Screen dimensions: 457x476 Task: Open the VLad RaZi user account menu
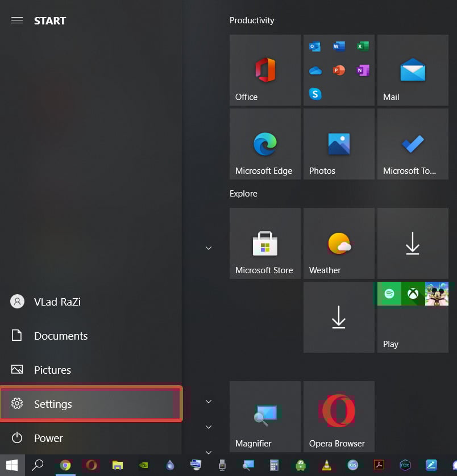(91, 302)
